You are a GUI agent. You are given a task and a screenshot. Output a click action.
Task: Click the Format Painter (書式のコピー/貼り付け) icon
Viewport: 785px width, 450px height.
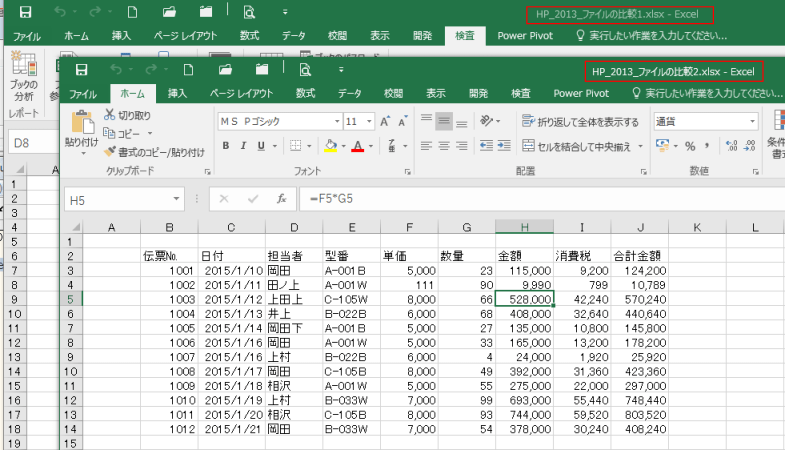[x=111, y=152]
